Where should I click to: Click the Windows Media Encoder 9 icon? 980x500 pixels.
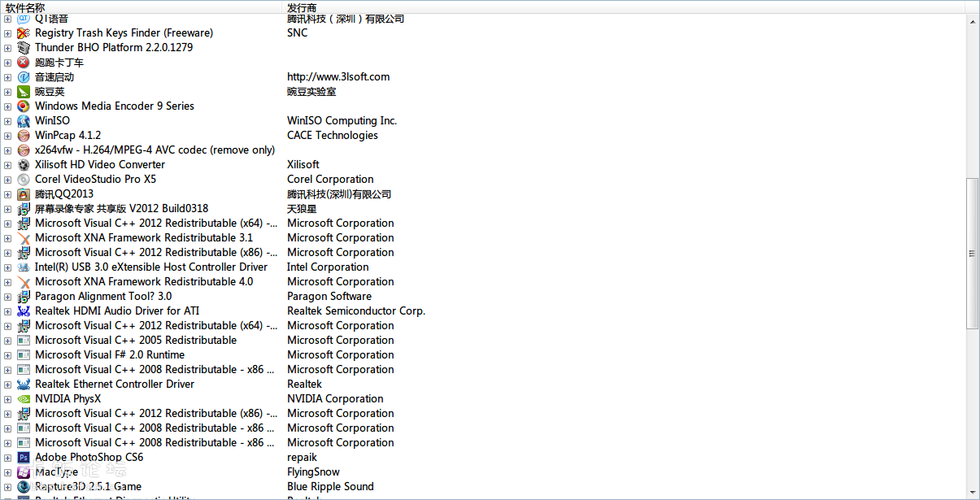24,107
